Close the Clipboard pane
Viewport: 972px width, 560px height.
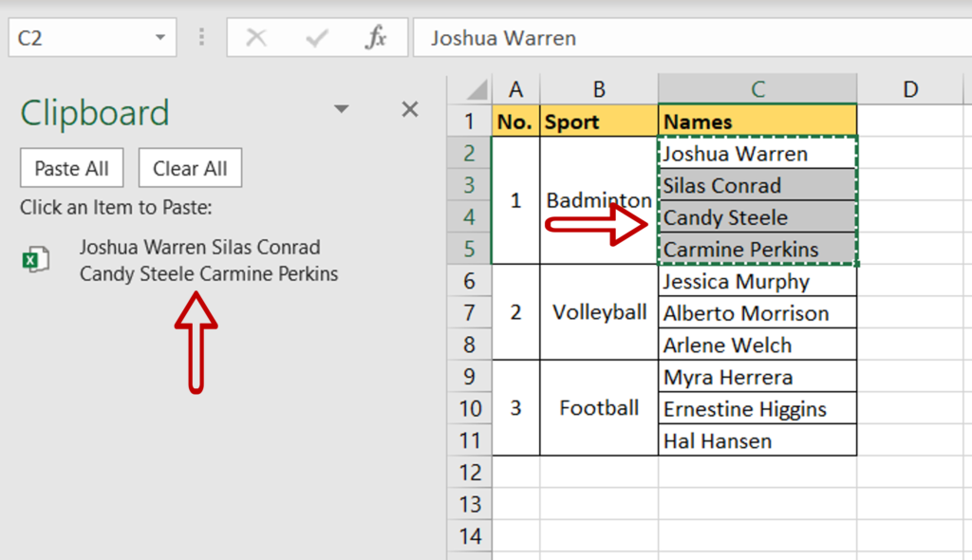(x=410, y=110)
